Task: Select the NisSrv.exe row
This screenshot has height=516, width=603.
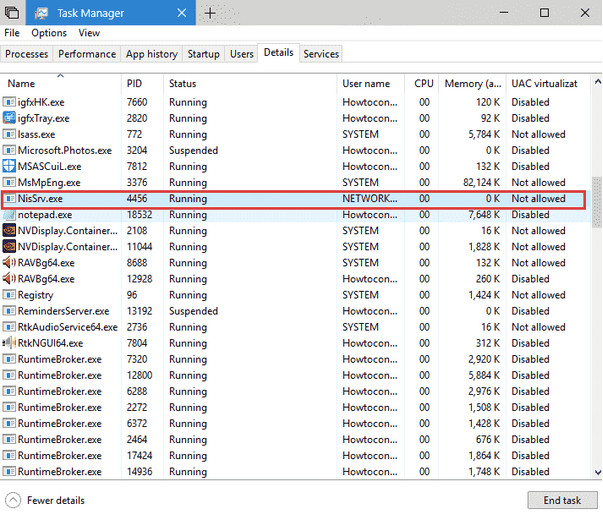Action: point(294,198)
